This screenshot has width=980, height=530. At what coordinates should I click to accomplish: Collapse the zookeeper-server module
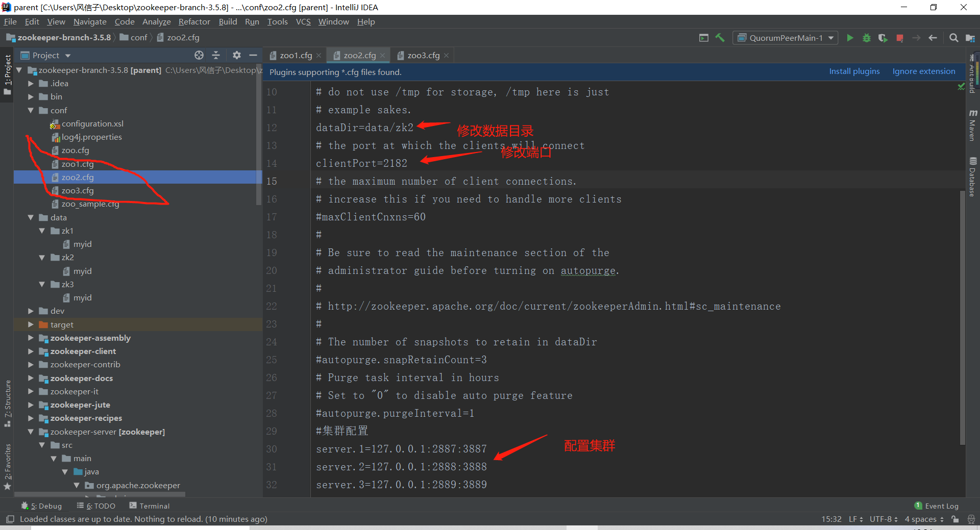pos(31,432)
